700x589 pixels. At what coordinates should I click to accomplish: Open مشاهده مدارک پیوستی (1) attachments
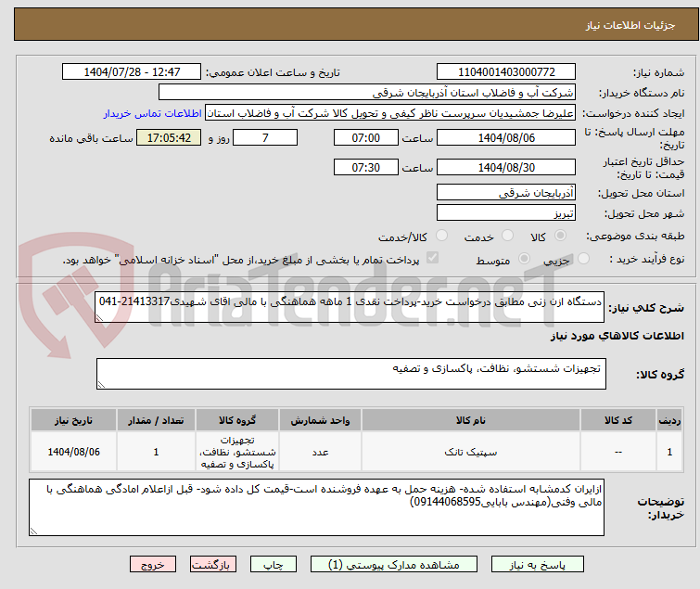[394, 565]
